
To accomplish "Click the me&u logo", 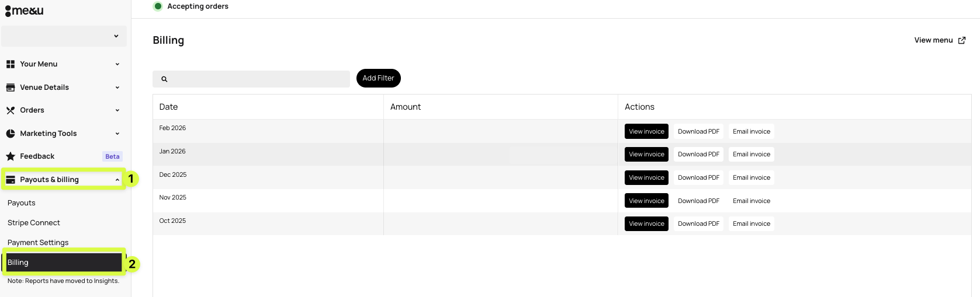I will click(x=25, y=11).
